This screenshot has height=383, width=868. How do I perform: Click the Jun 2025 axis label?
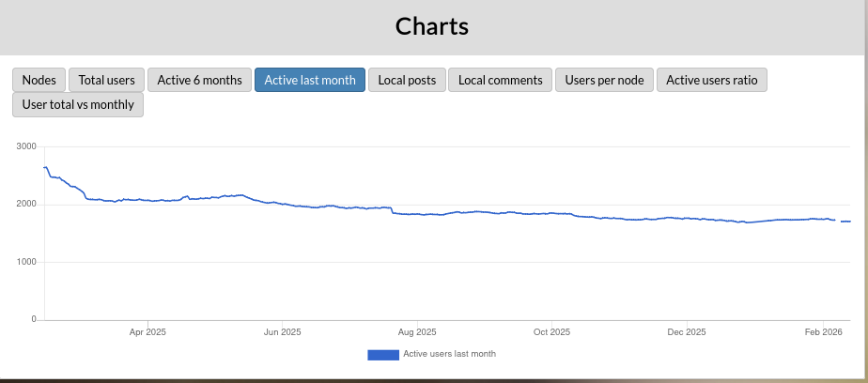pos(283,332)
